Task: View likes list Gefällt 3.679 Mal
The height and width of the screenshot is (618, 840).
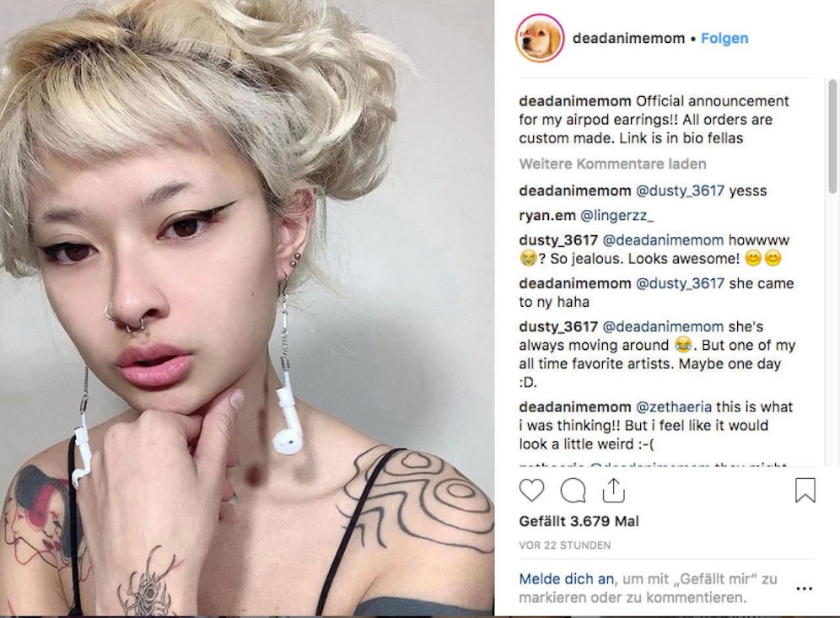Action: pyautogui.click(x=579, y=521)
